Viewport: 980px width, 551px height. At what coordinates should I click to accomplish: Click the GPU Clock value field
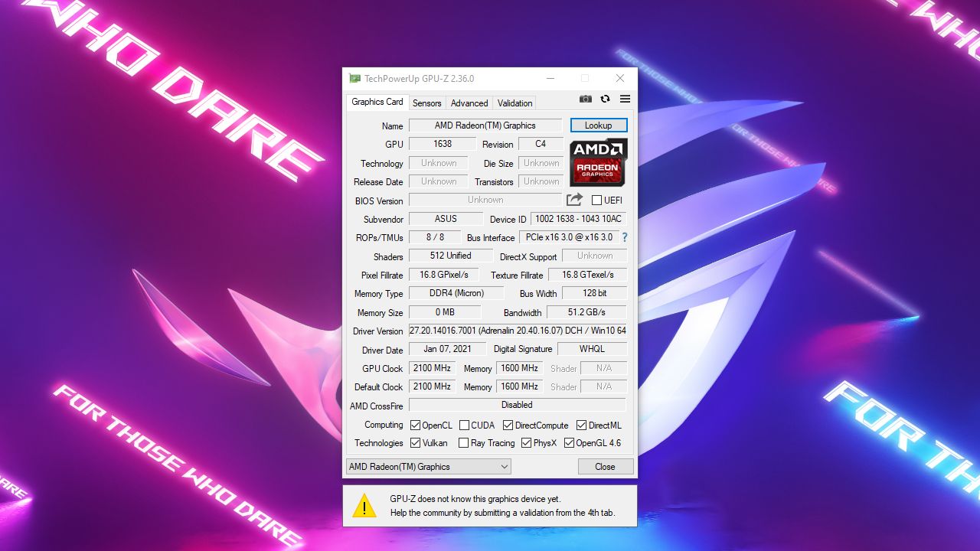(x=431, y=368)
